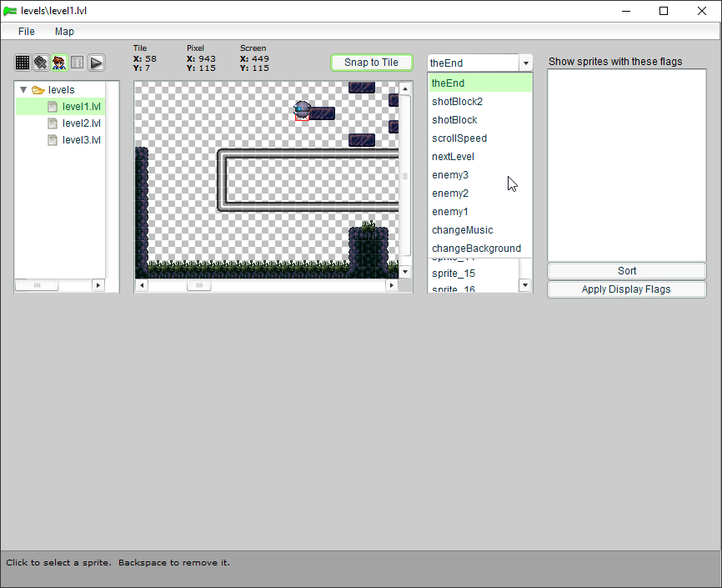Toggle the Snap to Tile button

tap(371, 63)
